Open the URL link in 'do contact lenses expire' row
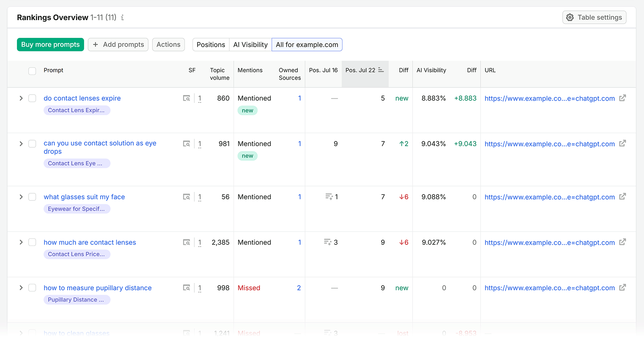Image resolution: width=644 pixels, height=341 pixels. pos(549,99)
